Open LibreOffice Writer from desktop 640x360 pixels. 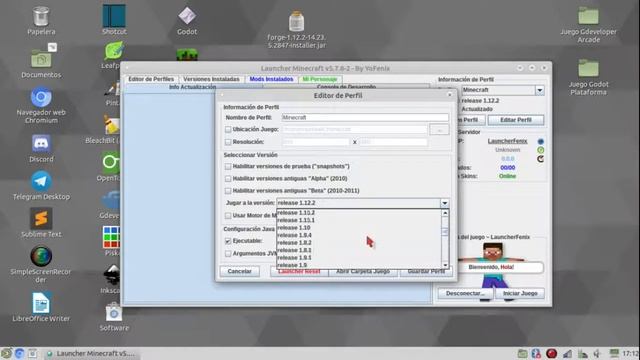[41, 302]
